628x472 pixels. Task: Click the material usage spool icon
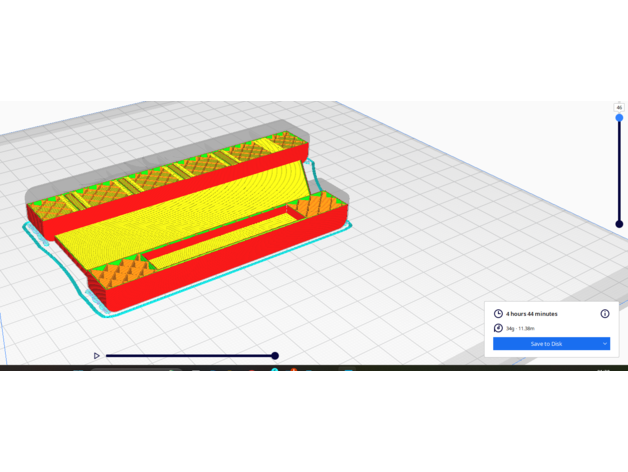[x=499, y=328]
